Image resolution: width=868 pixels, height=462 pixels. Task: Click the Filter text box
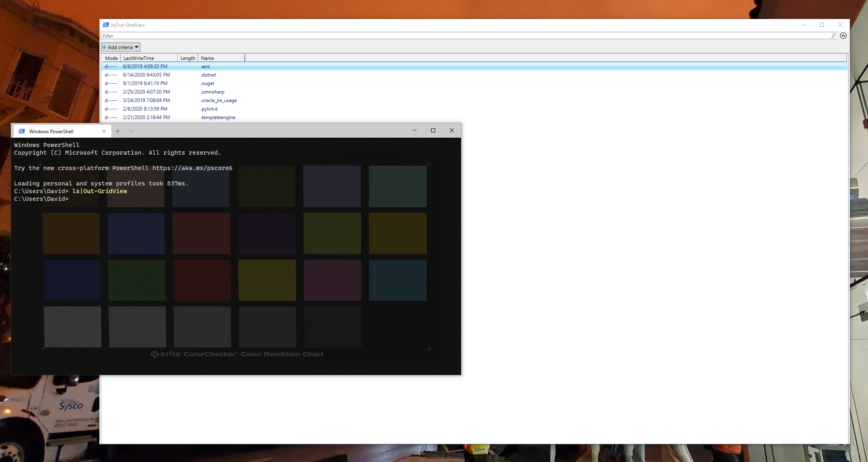445,36
